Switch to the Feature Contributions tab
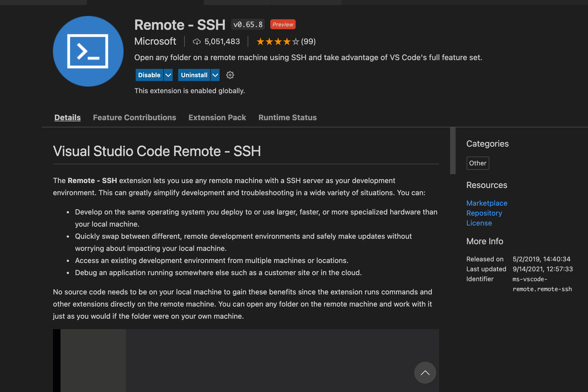 [135, 117]
